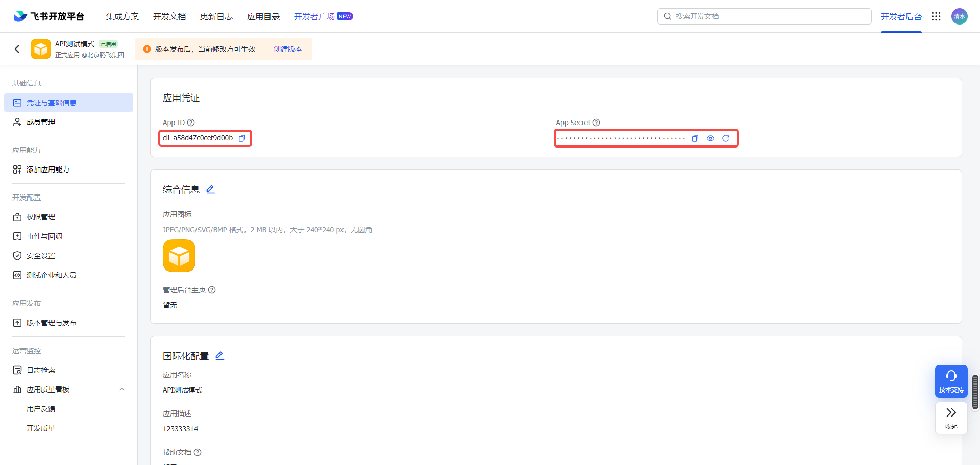Click the App ID help icon
The height and width of the screenshot is (465, 980).
pos(191,123)
